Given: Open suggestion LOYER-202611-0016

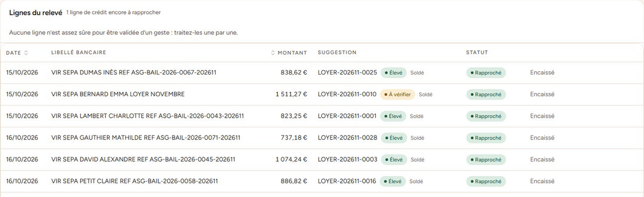Looking at the screenshot, I should tap(347, 181).
